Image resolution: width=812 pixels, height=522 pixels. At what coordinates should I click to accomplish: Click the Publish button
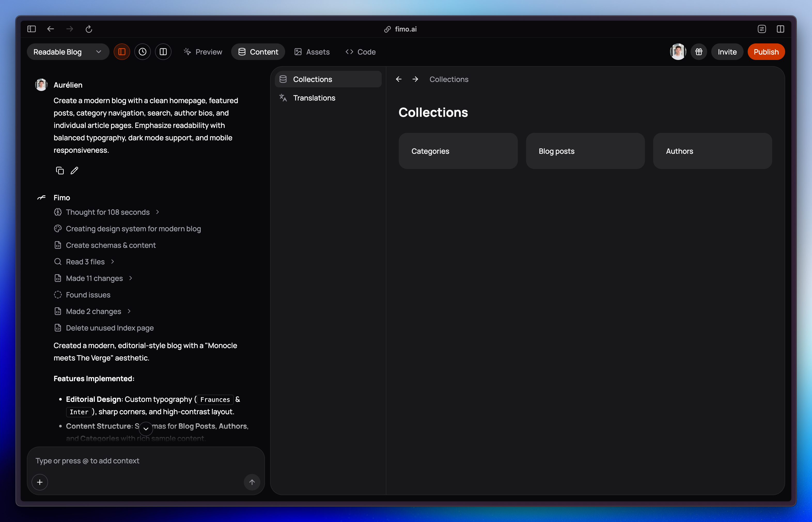point(766,52)
